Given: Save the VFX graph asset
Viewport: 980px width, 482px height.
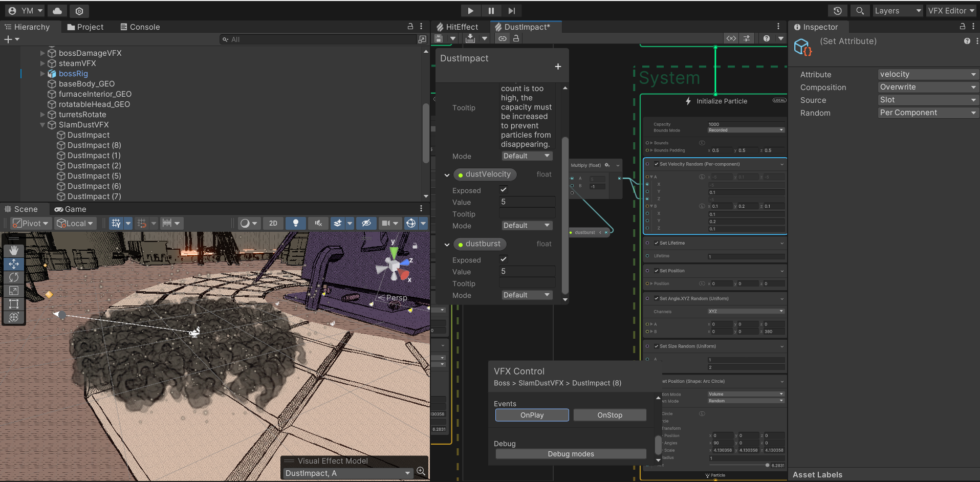Looking at the screenshot, I should point(439,38).
